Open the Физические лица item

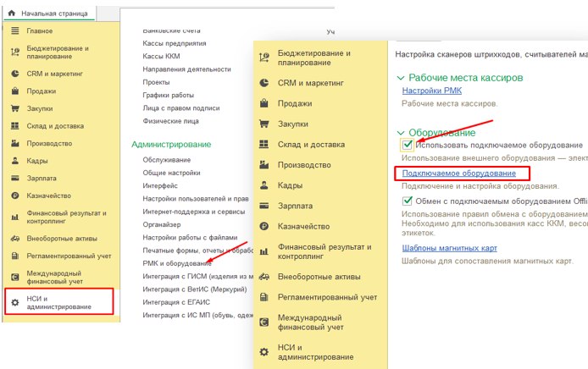click(x=170, y=121)
